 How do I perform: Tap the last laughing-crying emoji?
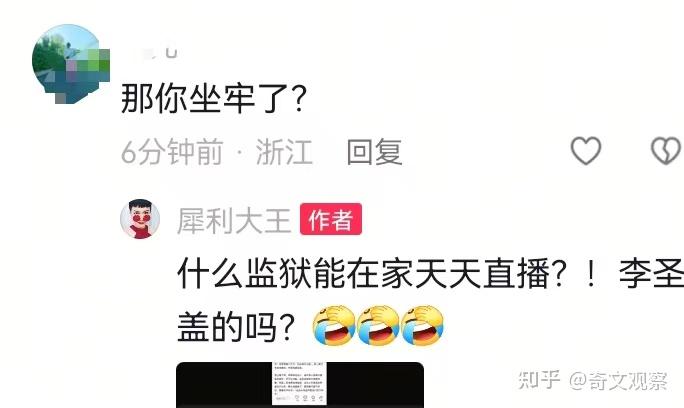[423, 326]
